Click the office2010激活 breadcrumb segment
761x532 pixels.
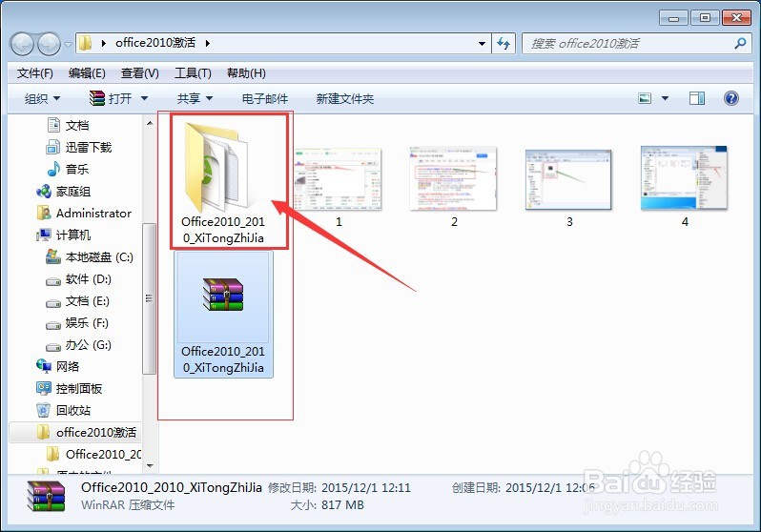pos(155,43)
